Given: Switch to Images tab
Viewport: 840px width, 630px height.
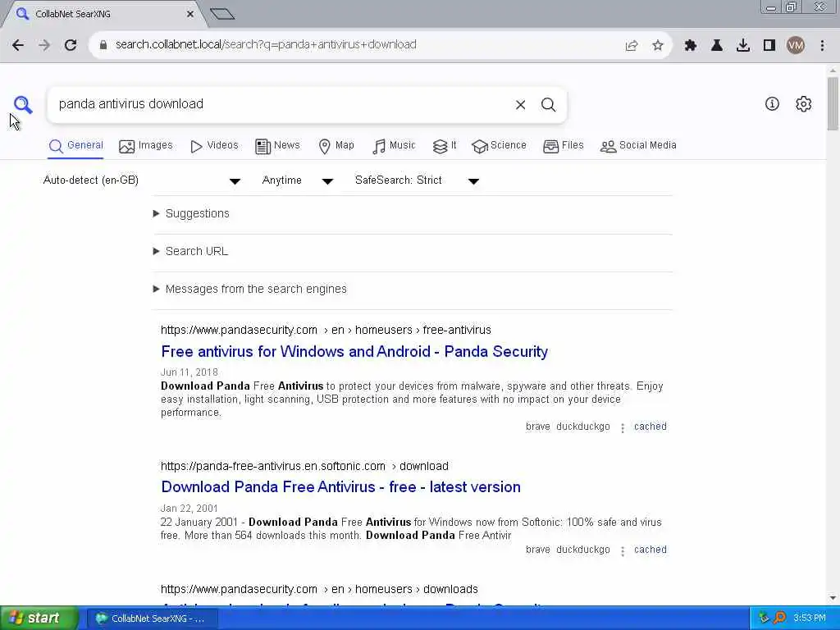Looking at the screenshot, I should click(146, 146).
